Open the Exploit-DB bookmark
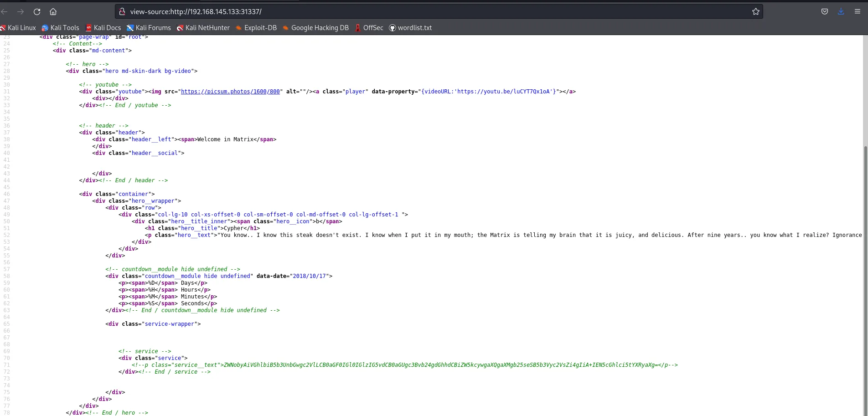Viewport: 868px width, 416px height. pyautogui.click(x=256, y=28)
